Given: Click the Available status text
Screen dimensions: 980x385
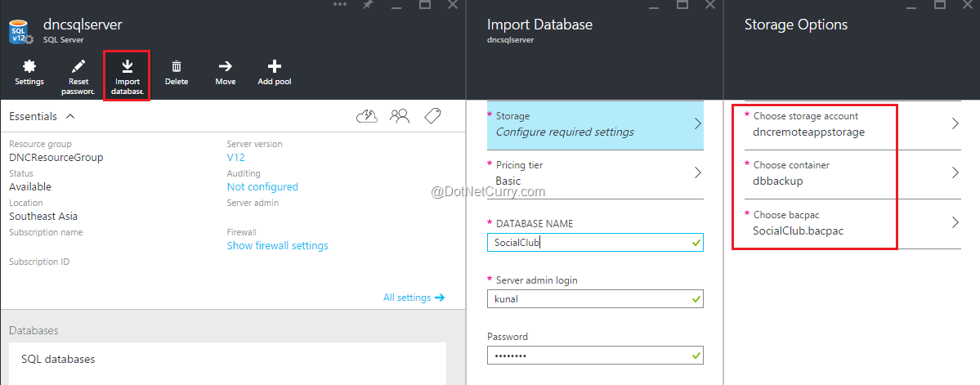Looking at the screenshot, I should click(30, 187).
